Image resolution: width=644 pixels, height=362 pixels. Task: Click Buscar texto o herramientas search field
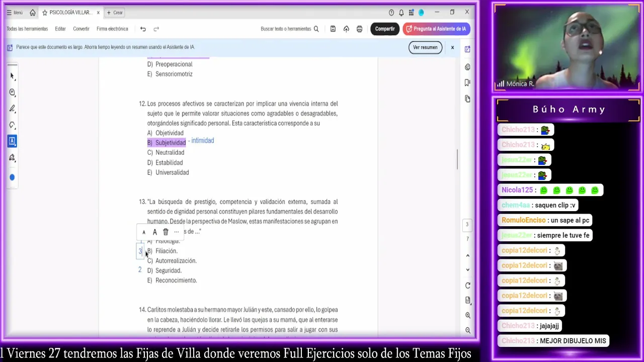(290, 29)
